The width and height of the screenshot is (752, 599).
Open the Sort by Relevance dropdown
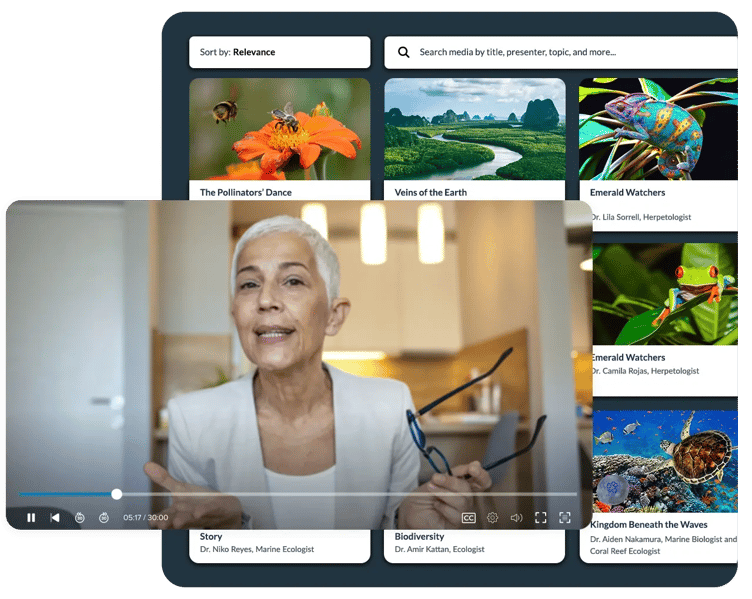[x=279, y=52]
